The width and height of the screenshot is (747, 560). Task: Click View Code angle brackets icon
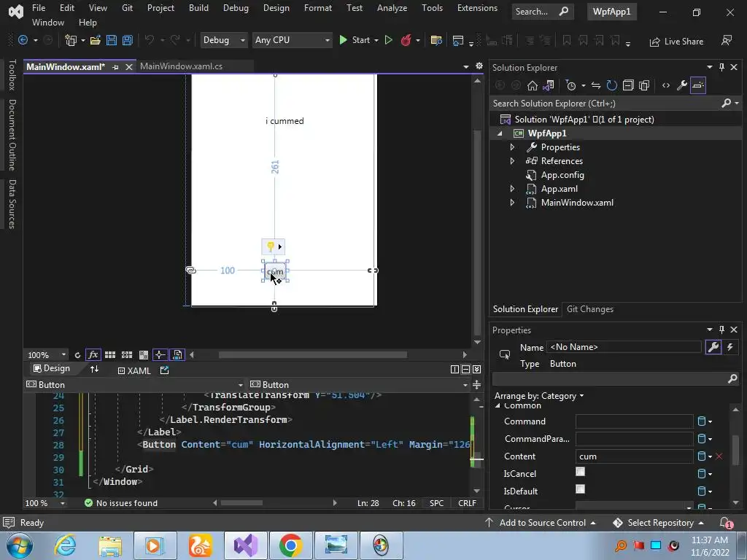[x=666, y=86]
